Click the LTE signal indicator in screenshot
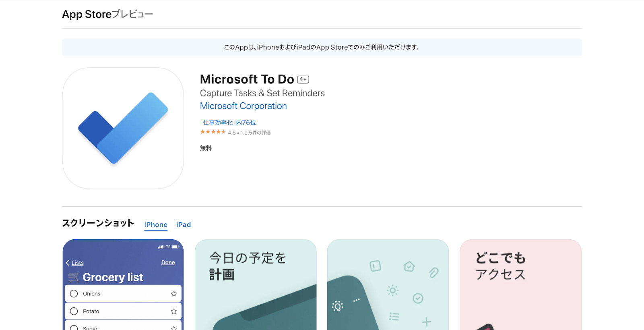The height and width of the screenshot is (330, 644). click(167, 247)
